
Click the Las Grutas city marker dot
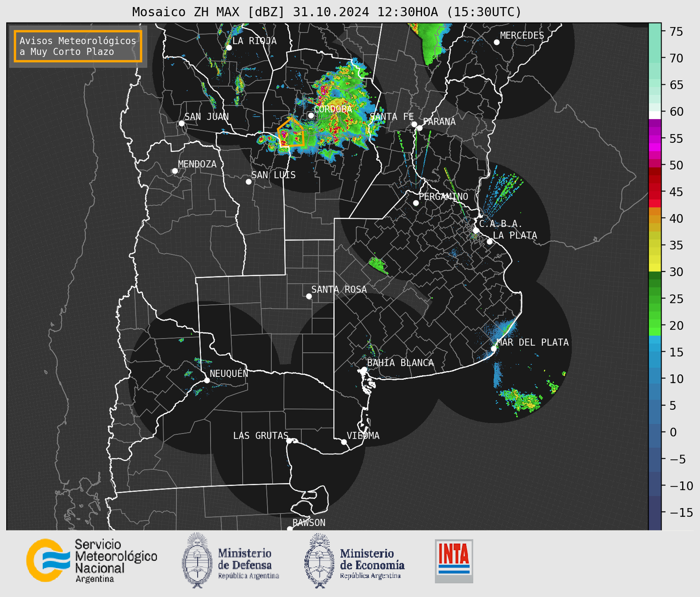(289, 441)
